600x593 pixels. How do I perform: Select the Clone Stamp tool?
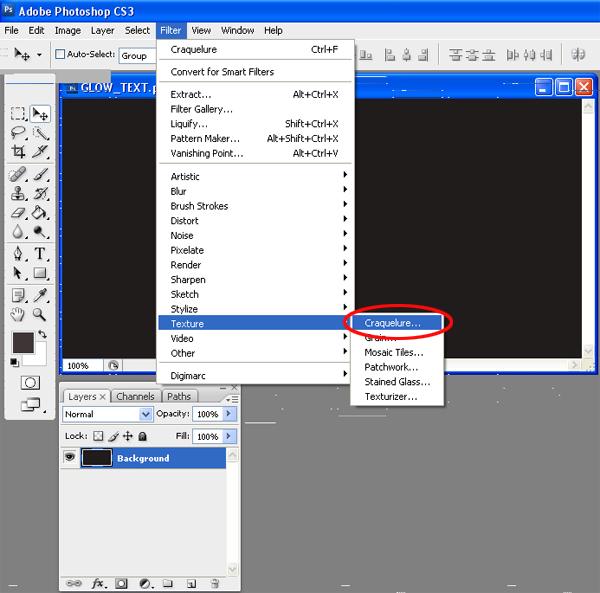(18, 193)
